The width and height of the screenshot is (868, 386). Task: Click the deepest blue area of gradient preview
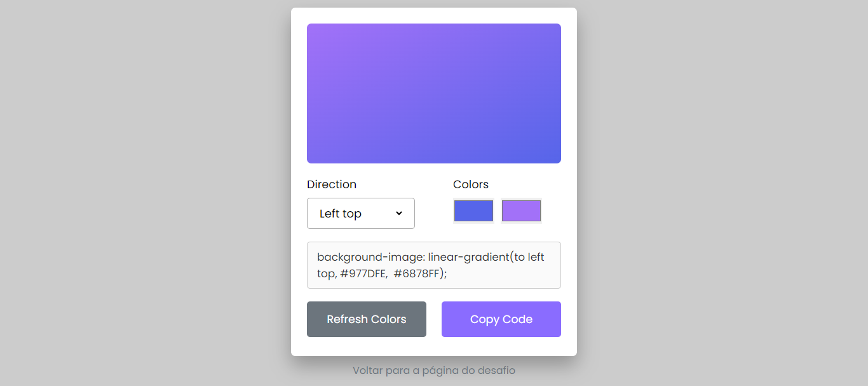(553, 156)
